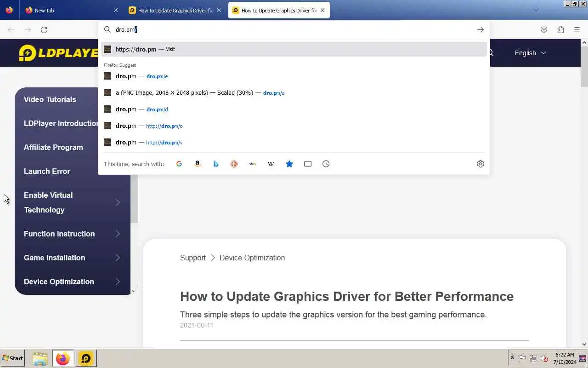The width and height of the screenshot is (588, 368).
Task: Click the LDPlayer site logo
Action: pyautogui.click(x=58, y=53)
